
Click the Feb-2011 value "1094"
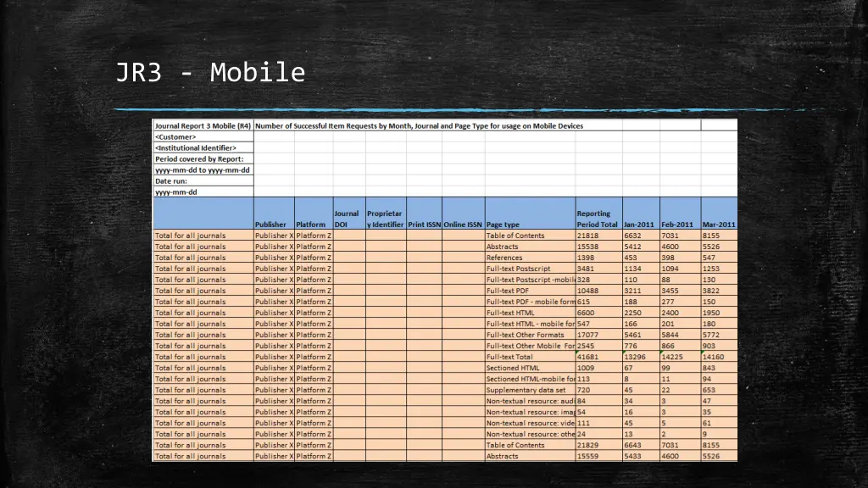680,269
